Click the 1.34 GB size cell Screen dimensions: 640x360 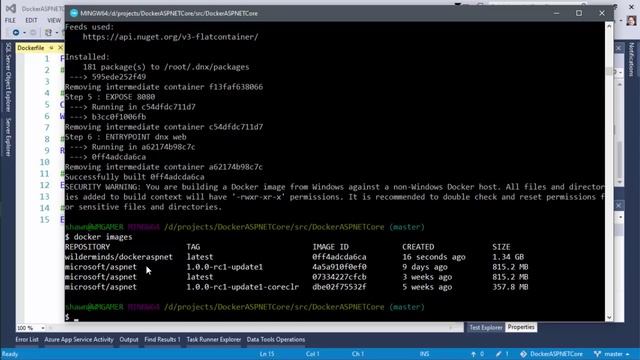click(x=508, y=257)
